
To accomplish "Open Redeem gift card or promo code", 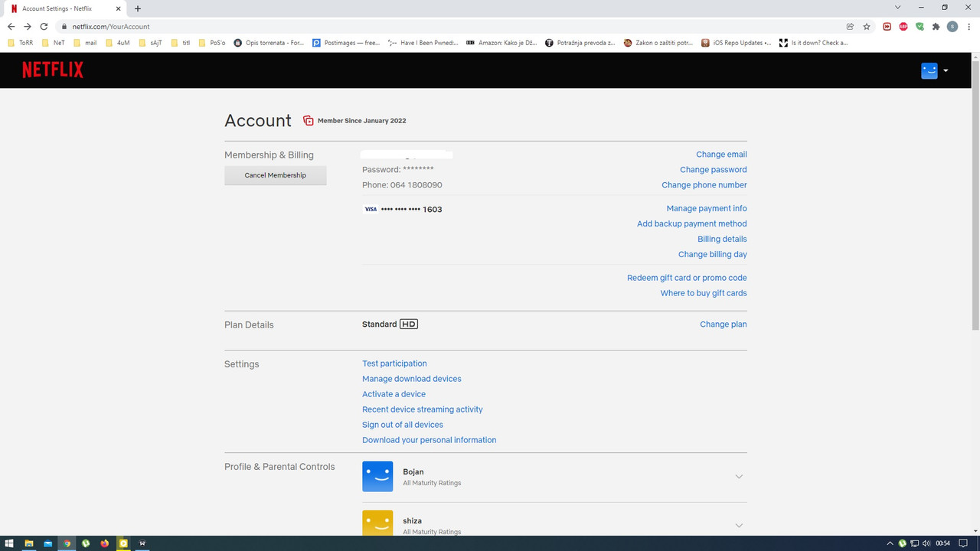I will click(687, 278).
